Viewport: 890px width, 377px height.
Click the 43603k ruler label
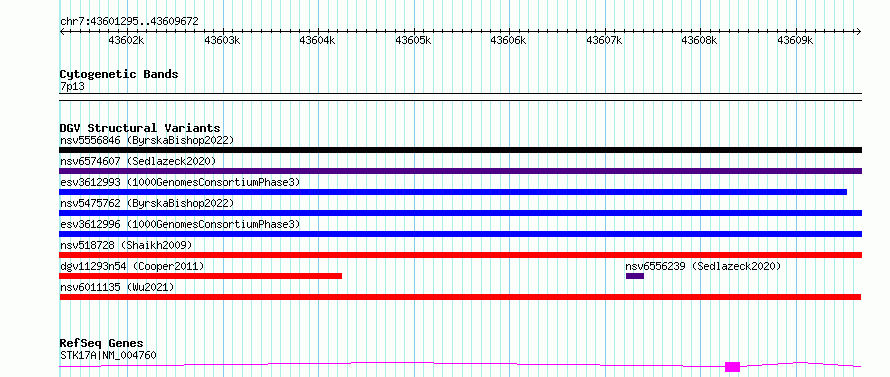click(223, 41)
